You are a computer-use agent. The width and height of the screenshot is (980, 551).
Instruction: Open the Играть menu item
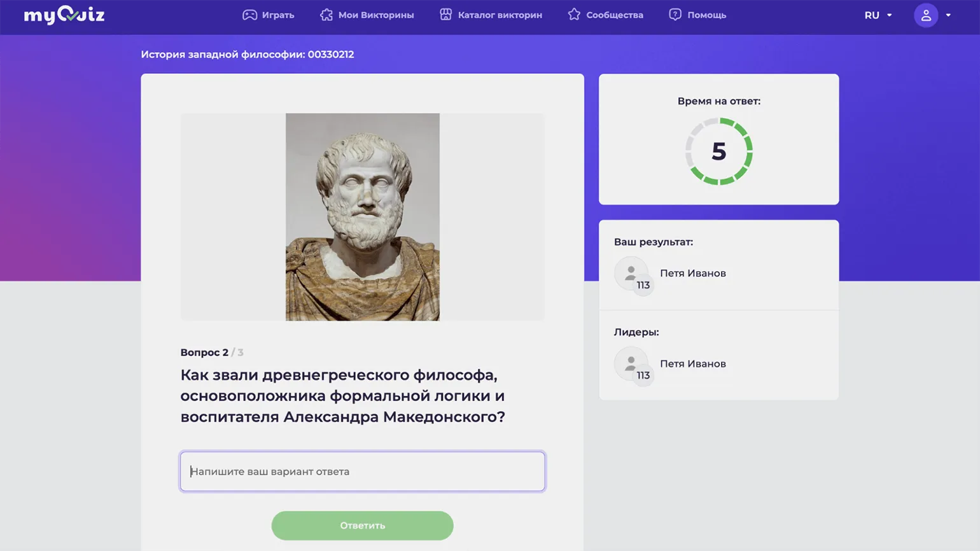pos(278,15)
